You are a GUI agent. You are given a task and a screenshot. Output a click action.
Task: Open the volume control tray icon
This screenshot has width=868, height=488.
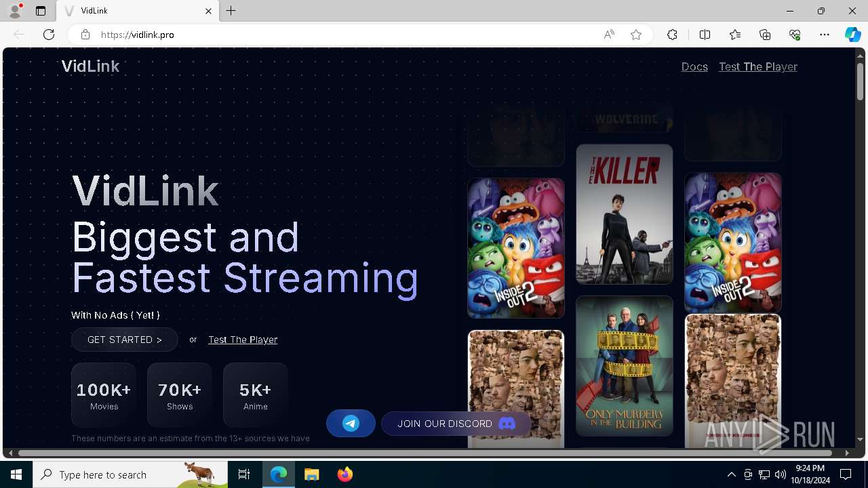pos(780,474)
